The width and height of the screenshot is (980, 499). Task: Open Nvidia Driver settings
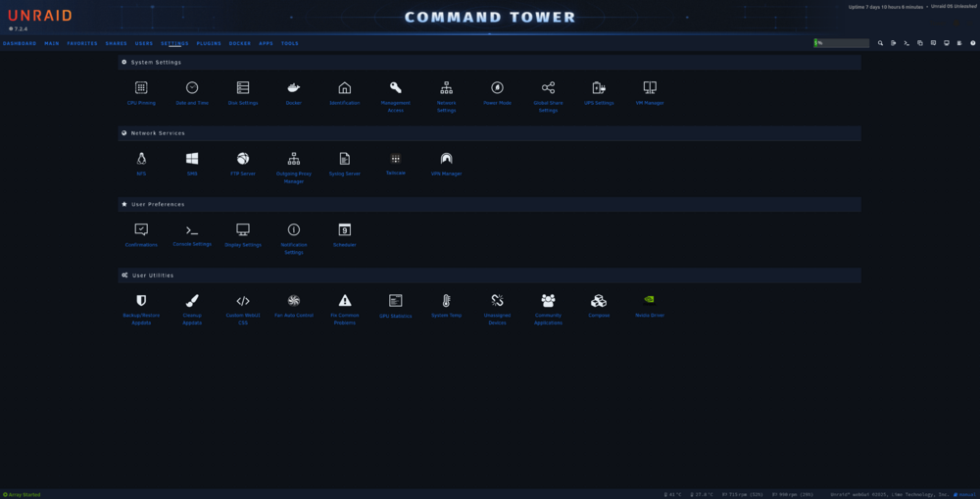point(650,306)
